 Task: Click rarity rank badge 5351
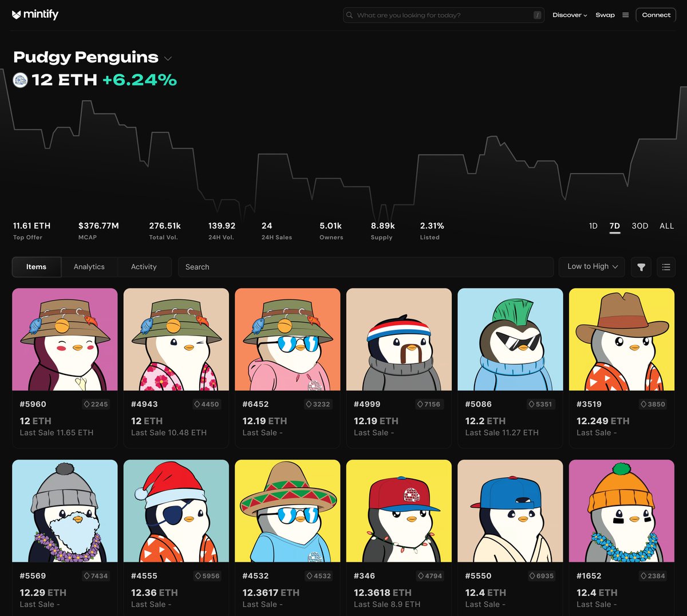tap(540, 404)
